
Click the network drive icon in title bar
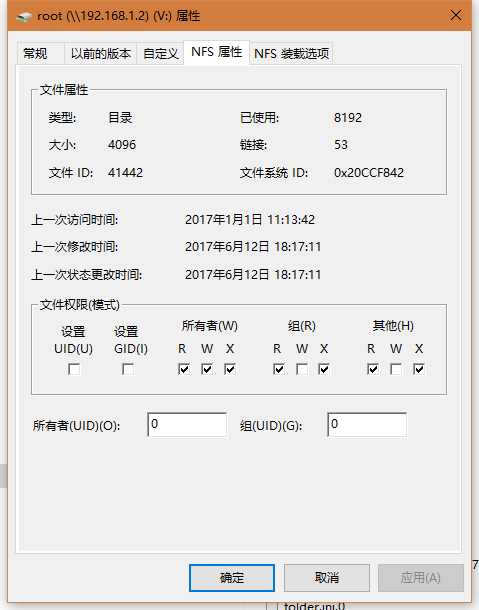(24, 17)
